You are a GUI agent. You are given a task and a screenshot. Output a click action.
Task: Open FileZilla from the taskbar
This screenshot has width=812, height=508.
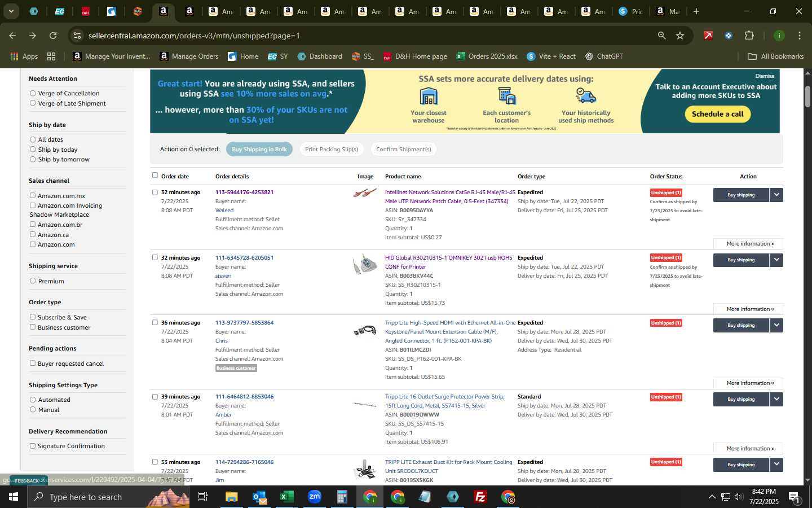tap(480, 497)
